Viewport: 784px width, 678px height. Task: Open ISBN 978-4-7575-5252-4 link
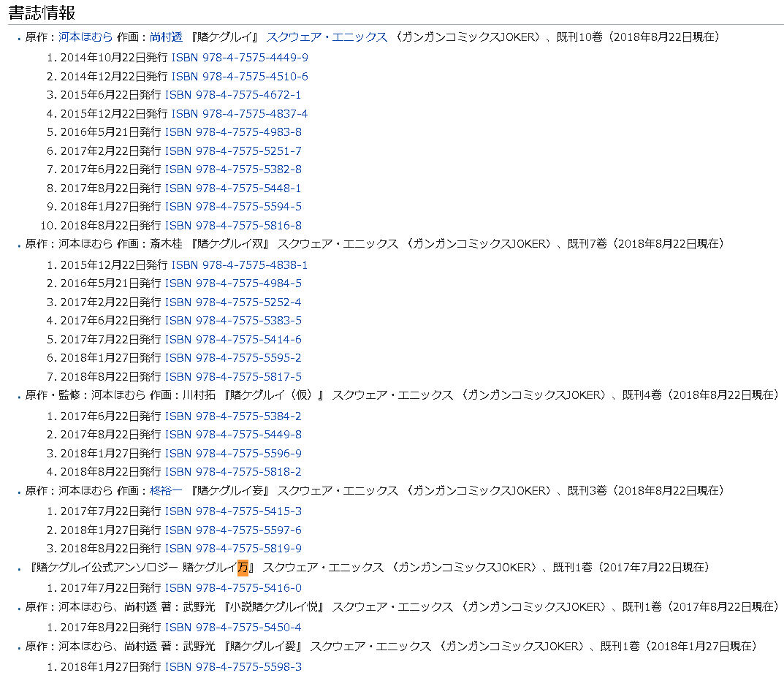[233, 302]
